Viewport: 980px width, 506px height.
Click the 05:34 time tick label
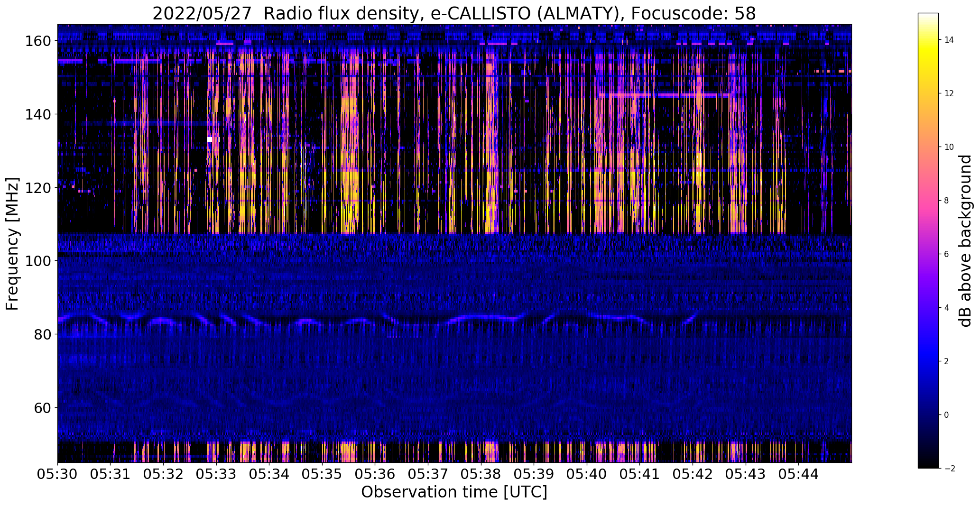[269, 474]
